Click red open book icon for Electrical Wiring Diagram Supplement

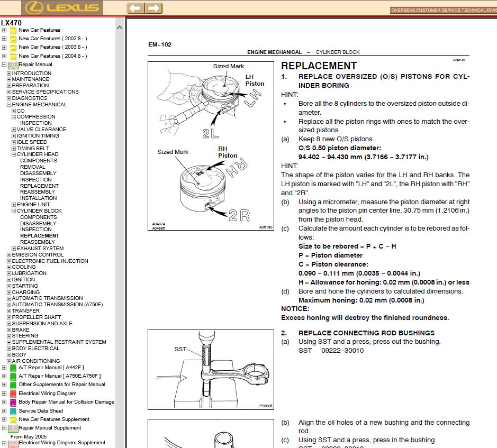pos(13,443)
